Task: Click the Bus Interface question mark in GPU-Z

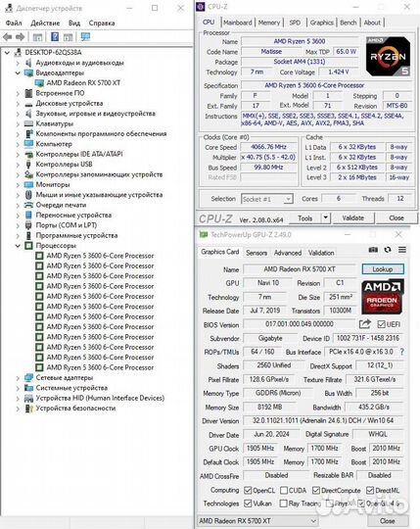Action: point(401,352)
